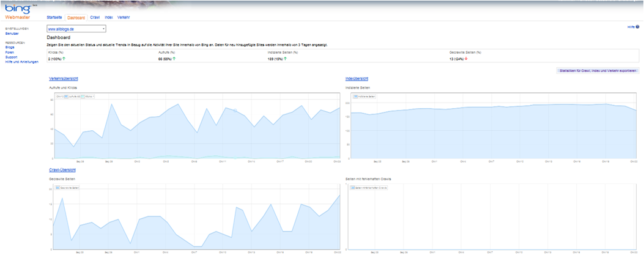Viewport: 644px width, 261px height.
Task: Open the Indexübersicht link
Action: pyautogui.click(x=357, y=78)
